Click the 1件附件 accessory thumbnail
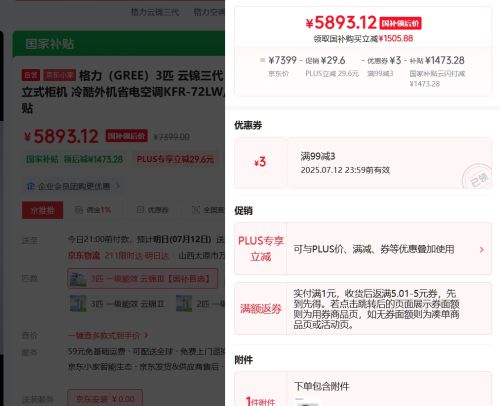The image size is (500, 406). [307, 402]
